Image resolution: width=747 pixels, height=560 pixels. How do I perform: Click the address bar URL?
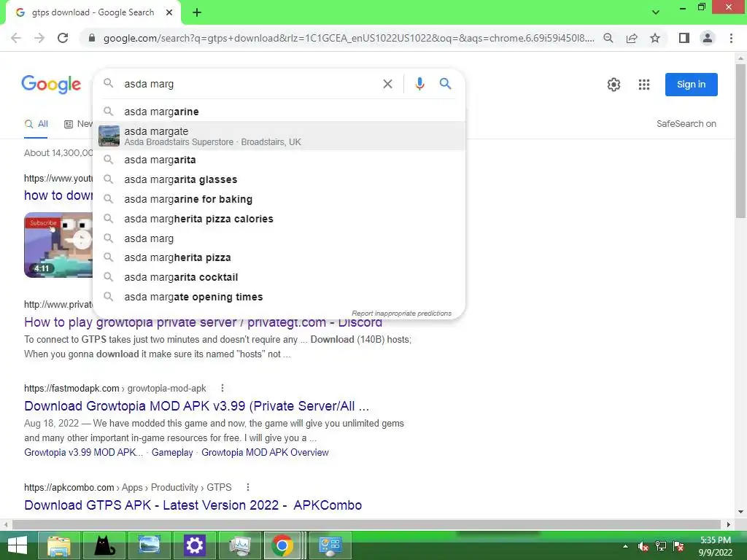349,38
